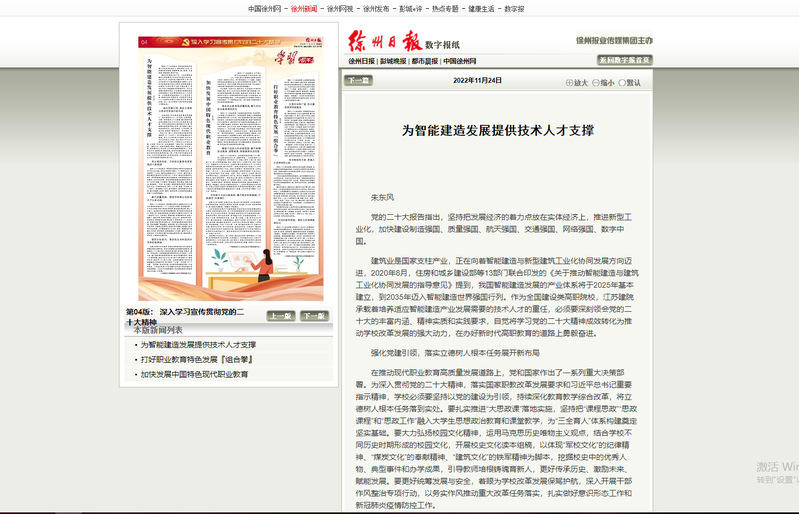The width and height of the screenshot is (799, 514).
Task: Select 徐州网视 in top navigation
Action: coord(341,8)
